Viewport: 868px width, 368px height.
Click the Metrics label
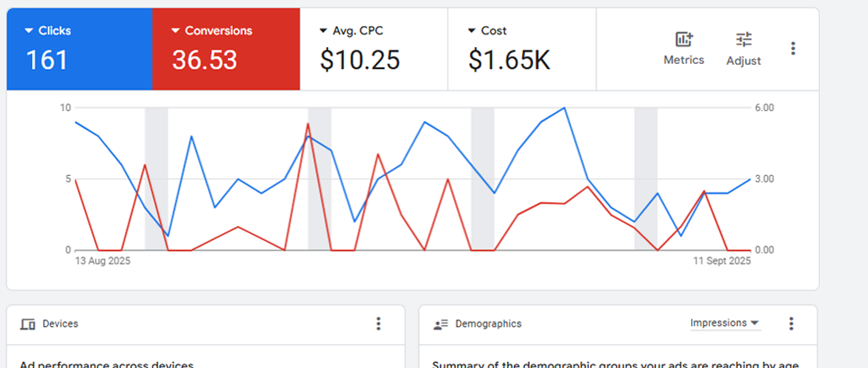(684, 60)
